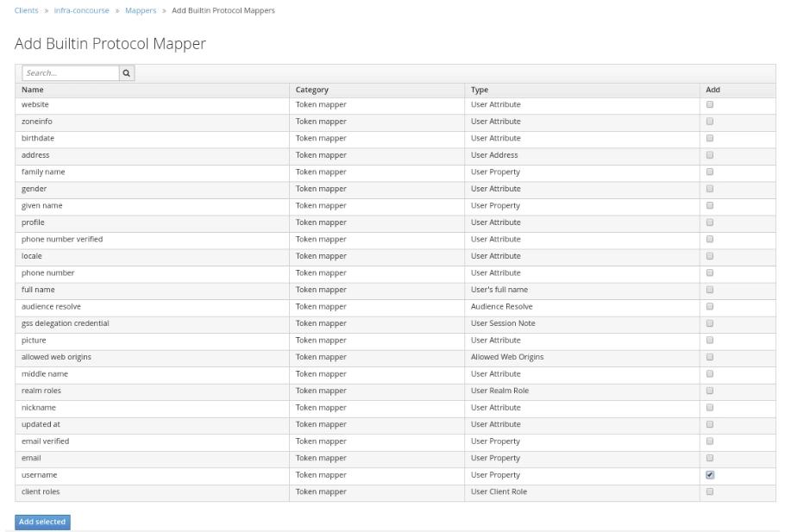Tick the client roles checkbox
Screen dimensions: 791x532
point(710,491)
